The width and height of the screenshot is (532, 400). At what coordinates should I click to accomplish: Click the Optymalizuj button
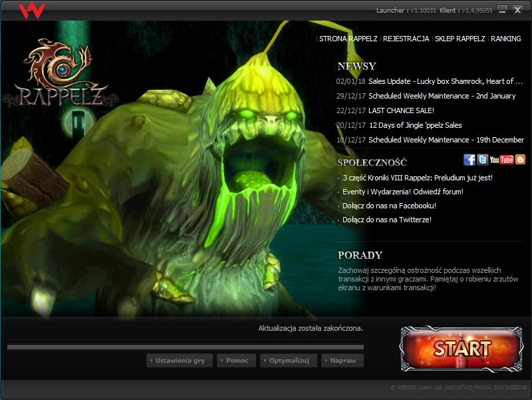tap(289, 361)
